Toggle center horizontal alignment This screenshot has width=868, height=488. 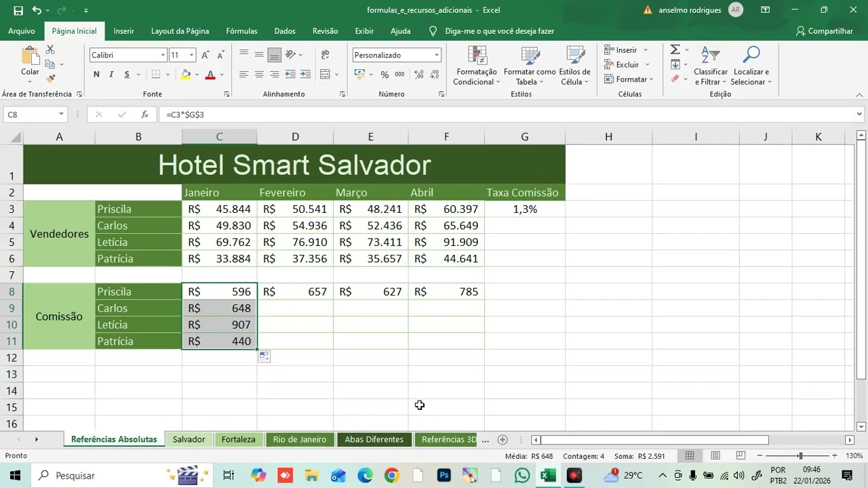(x=259, y=75)
